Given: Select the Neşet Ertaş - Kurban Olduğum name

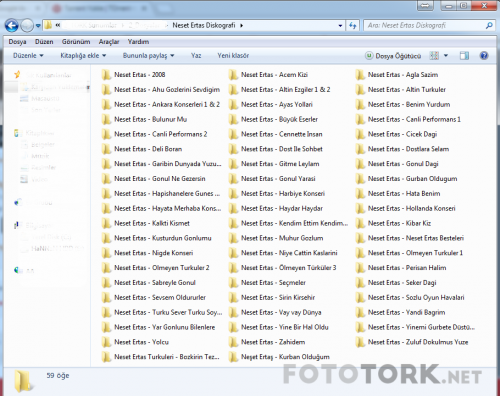Looking at the screenshot, I should [x=285, y=357].
